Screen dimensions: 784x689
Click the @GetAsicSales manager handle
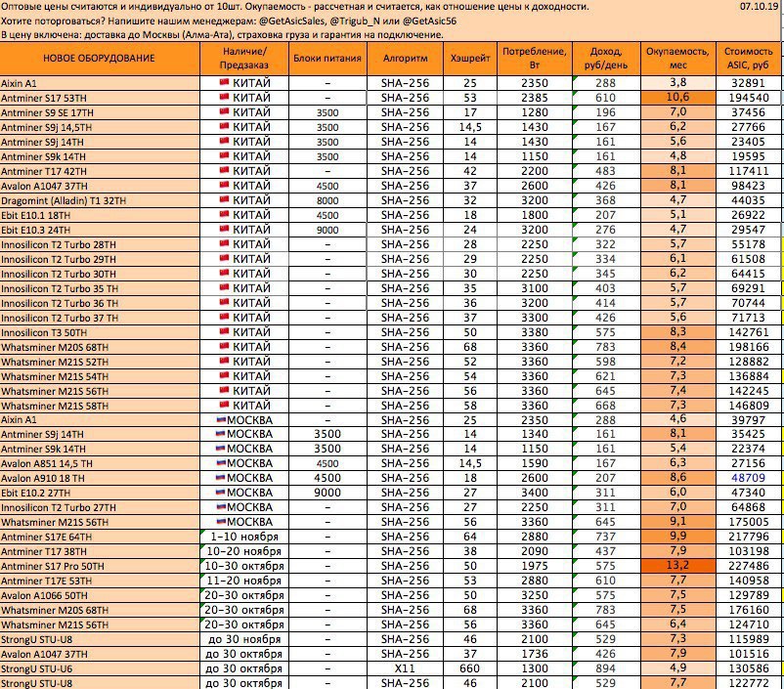pyautogui.click(x=290, y=21)
